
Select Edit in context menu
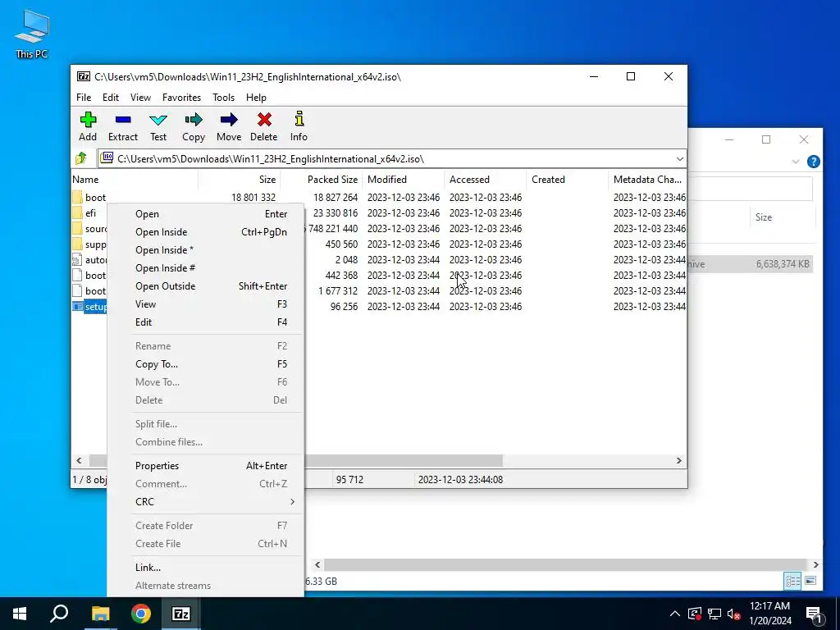[x=206, y=322]
